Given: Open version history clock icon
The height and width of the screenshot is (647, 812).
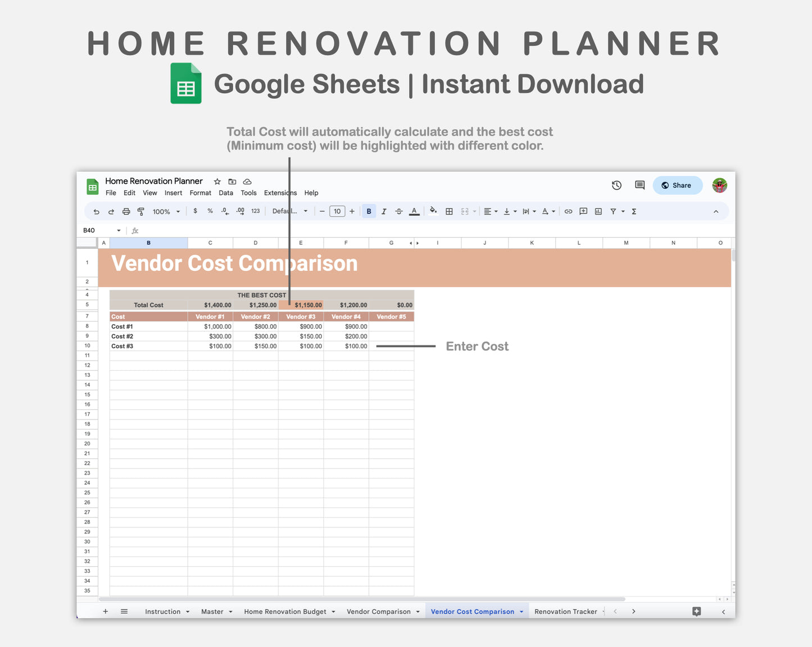Looking at the screenshot, I should coord(616,185).
